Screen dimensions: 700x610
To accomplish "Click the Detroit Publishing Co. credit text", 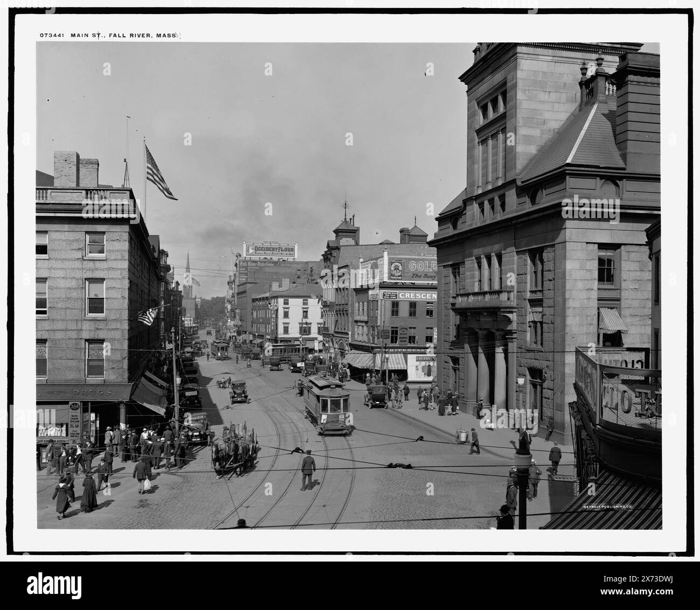I will (x=608, y=507).
